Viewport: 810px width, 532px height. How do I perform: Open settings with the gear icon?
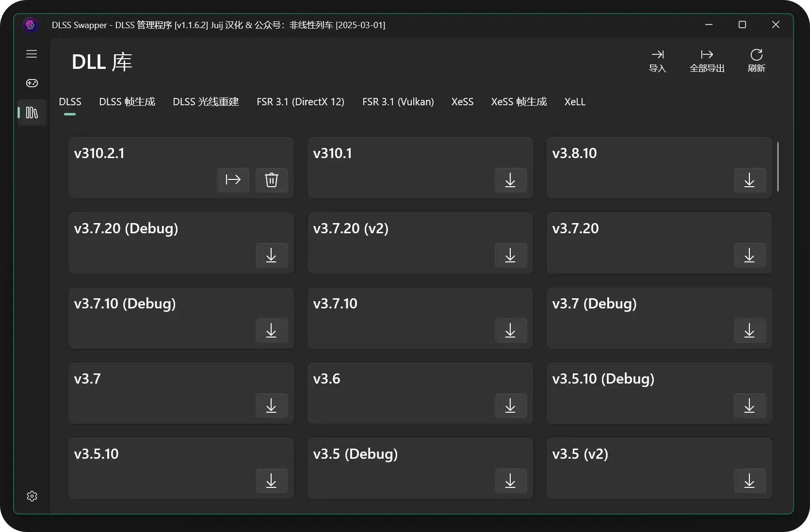point(32,496)
